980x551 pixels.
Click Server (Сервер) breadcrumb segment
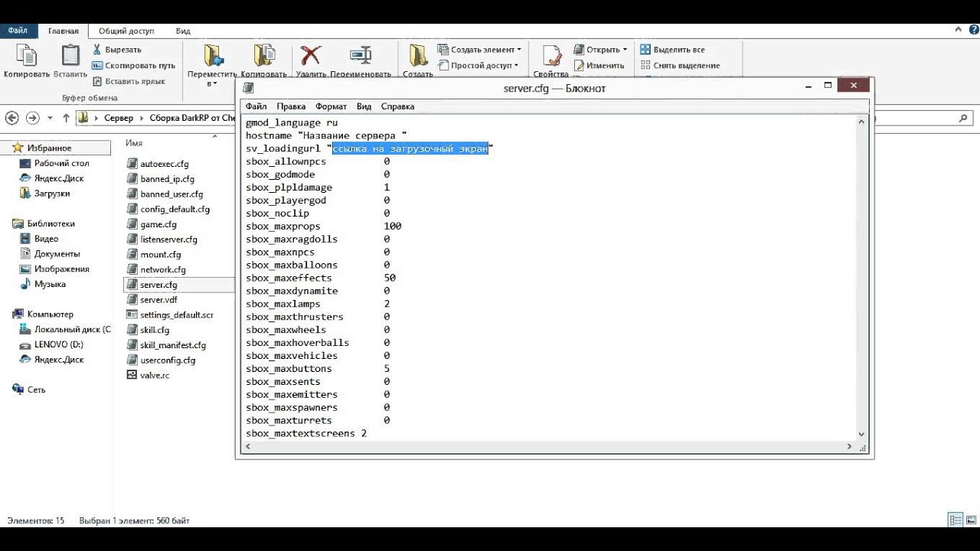[x=119, y=118]
